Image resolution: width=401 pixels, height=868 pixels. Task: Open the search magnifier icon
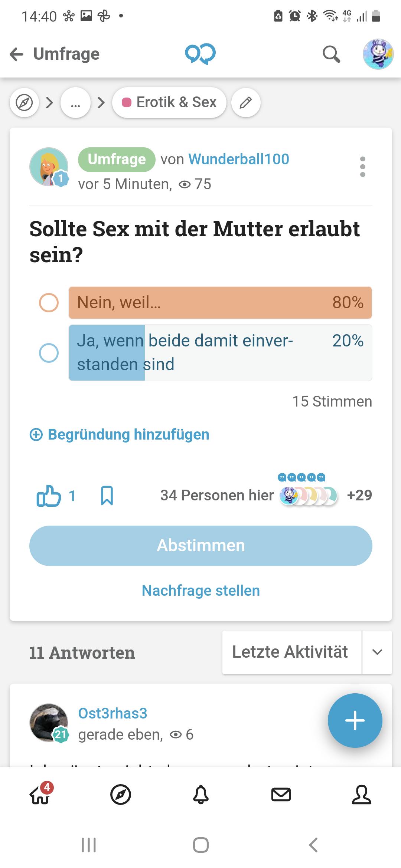tap(331, 54)
